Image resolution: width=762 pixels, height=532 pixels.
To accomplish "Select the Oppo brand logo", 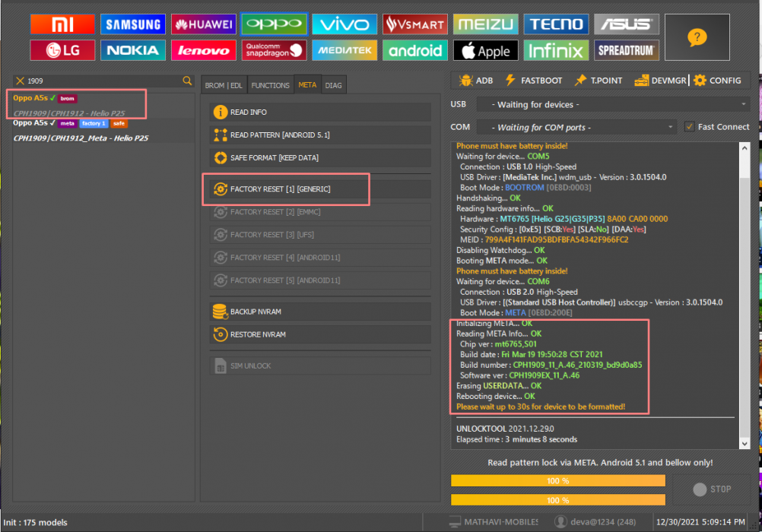I will [274, 24].
